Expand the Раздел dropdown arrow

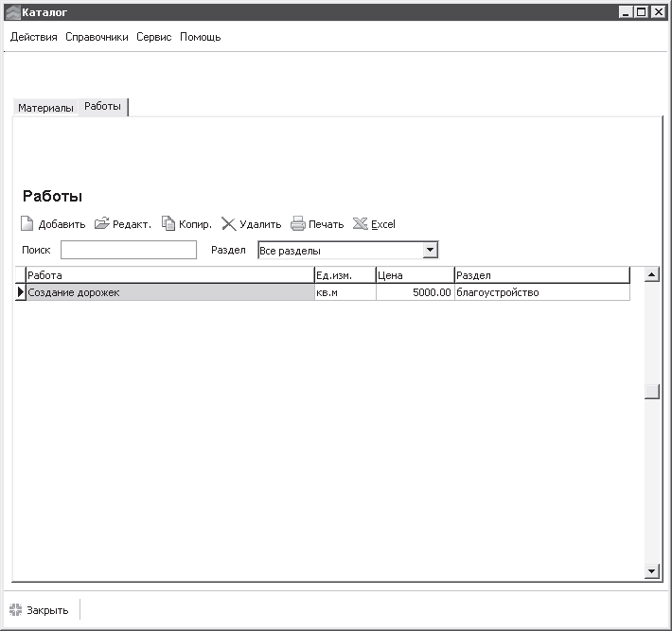click(430, 250)
